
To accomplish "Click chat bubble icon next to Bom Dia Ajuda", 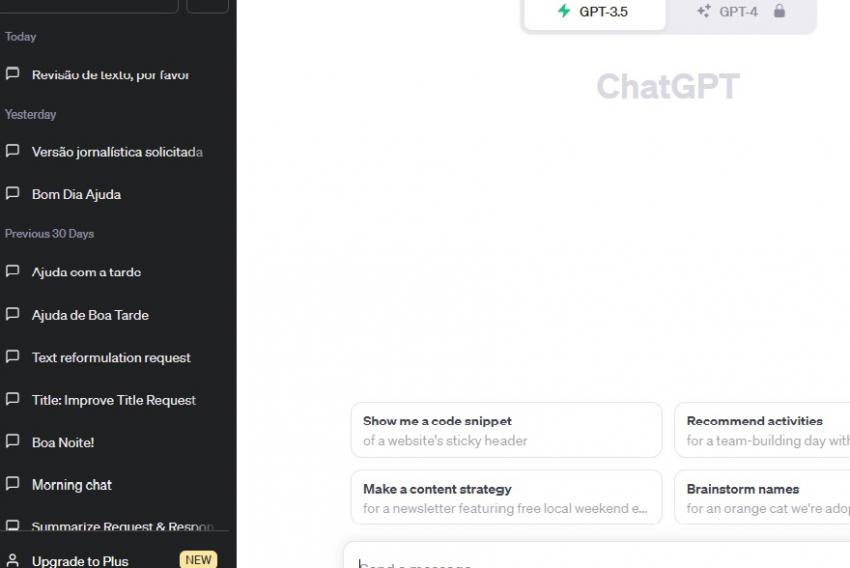I will (x=13, y=194).
